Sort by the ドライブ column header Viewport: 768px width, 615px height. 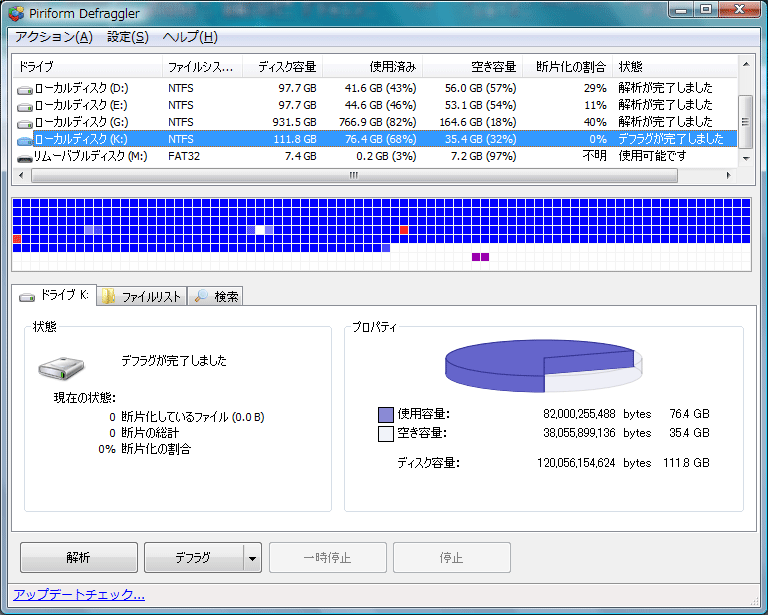[87, 67]
